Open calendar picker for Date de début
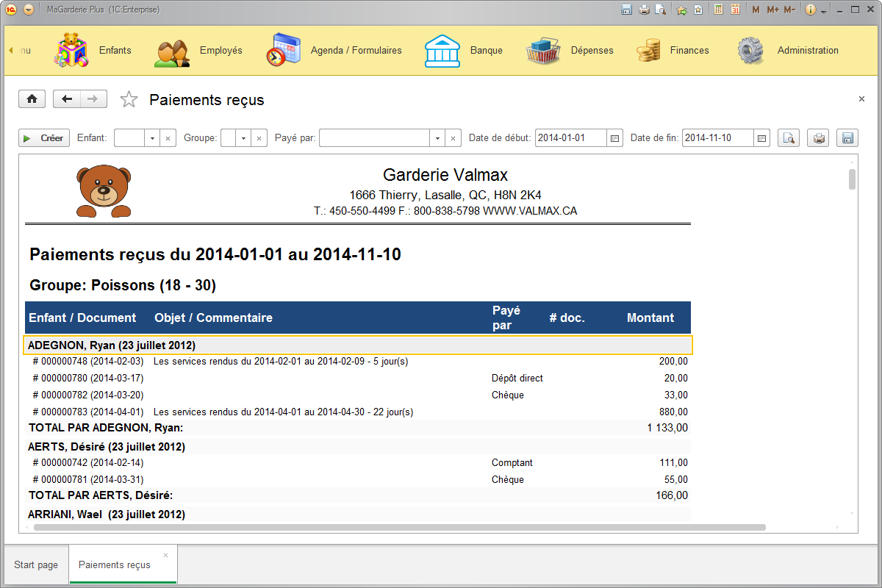 615,138
